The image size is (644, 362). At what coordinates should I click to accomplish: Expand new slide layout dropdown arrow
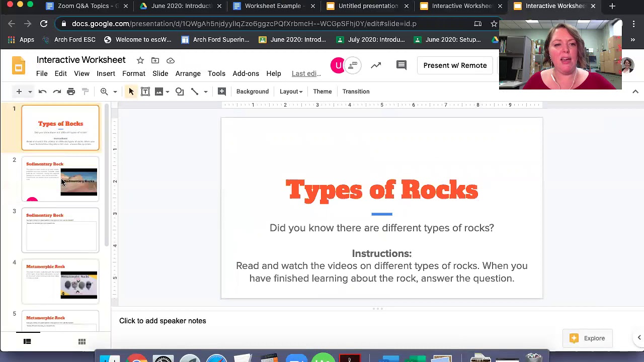point(30,92)
